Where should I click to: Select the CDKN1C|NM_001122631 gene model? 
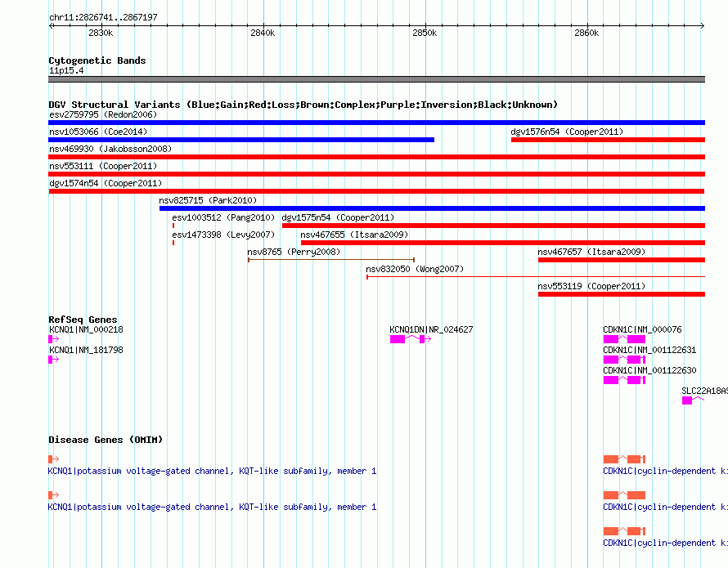click(624, 360)
